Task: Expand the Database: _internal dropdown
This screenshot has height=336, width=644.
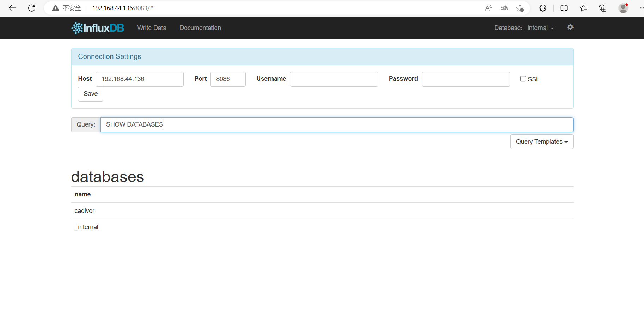Action: pyautogui.click(x=524, y=28)
